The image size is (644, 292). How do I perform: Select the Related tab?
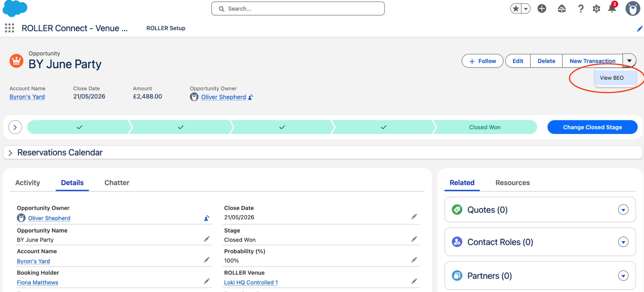coord(462,183)
